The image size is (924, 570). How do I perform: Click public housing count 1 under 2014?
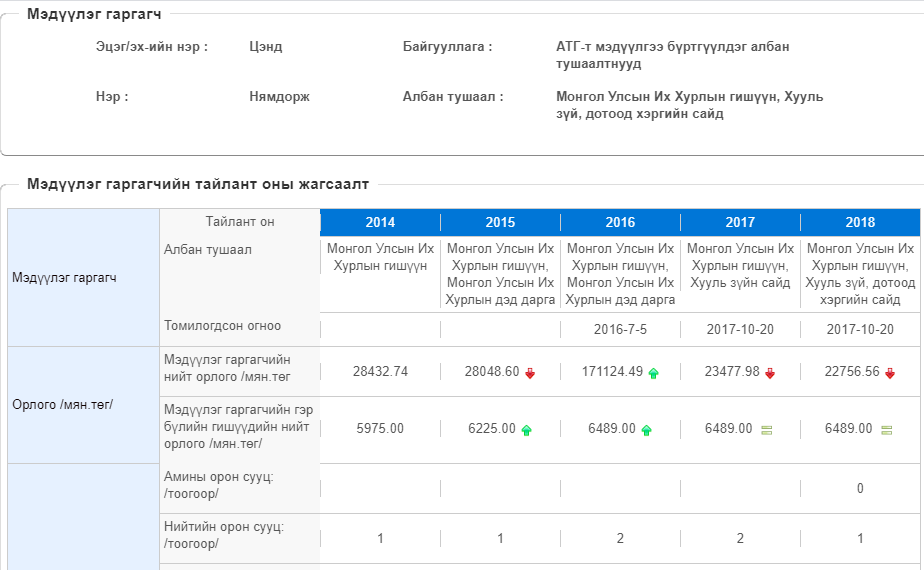pyautogui.click(x=380, y=538)
